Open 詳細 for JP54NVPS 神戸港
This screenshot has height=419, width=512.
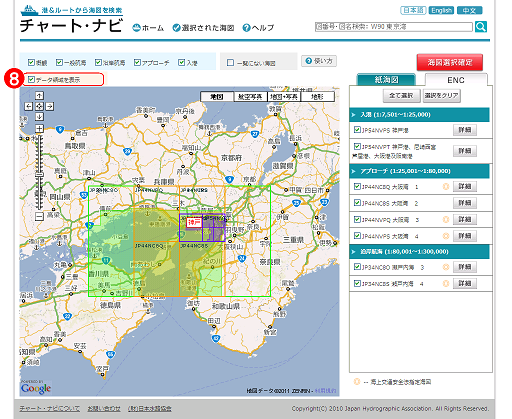[x=465, y=130]
